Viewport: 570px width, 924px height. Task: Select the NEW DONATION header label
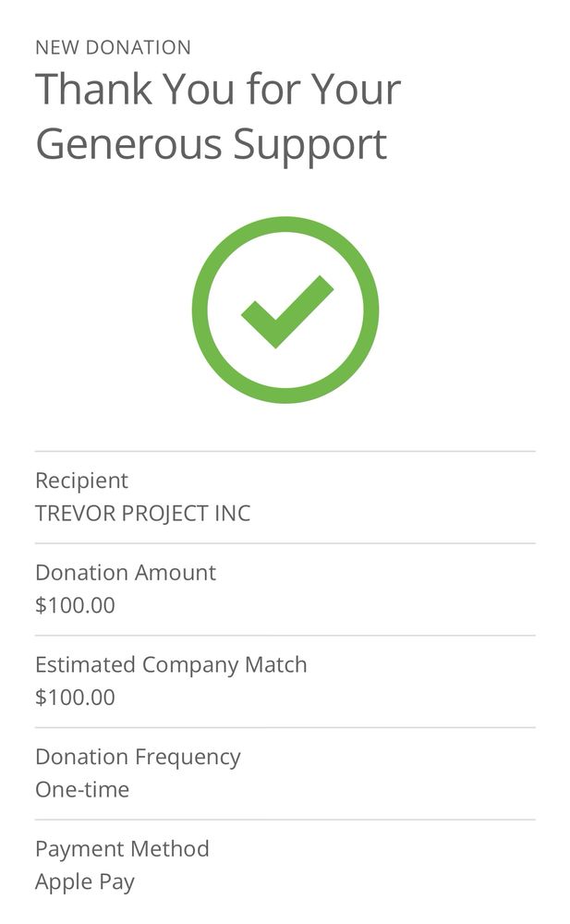pos(114,48)
